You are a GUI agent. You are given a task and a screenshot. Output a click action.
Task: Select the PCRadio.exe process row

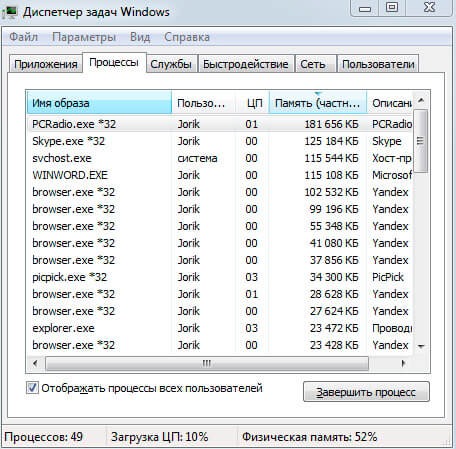[x=219, y=124]
